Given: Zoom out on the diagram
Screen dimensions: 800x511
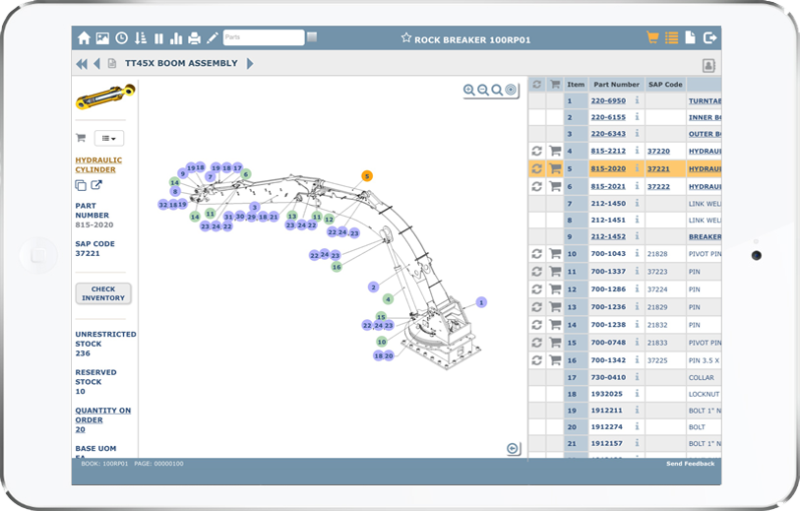Looking at the screenshot, I should tap(483, 90).
